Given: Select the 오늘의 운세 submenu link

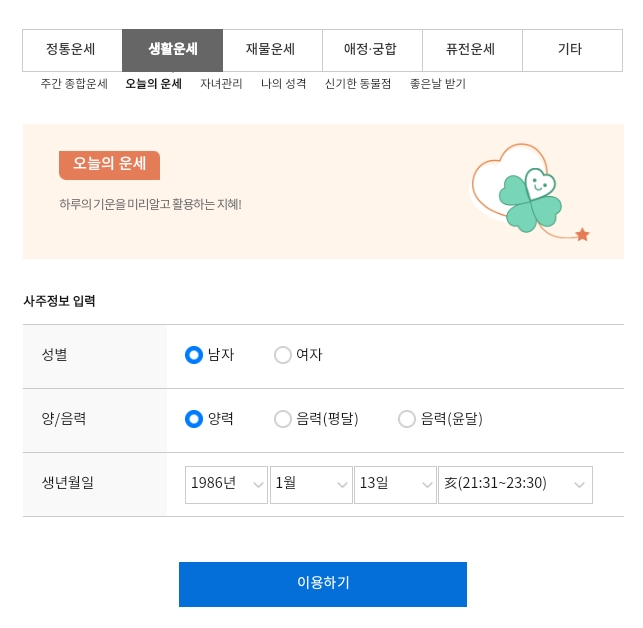Looking at the screenshot, I should coord(153,84).
